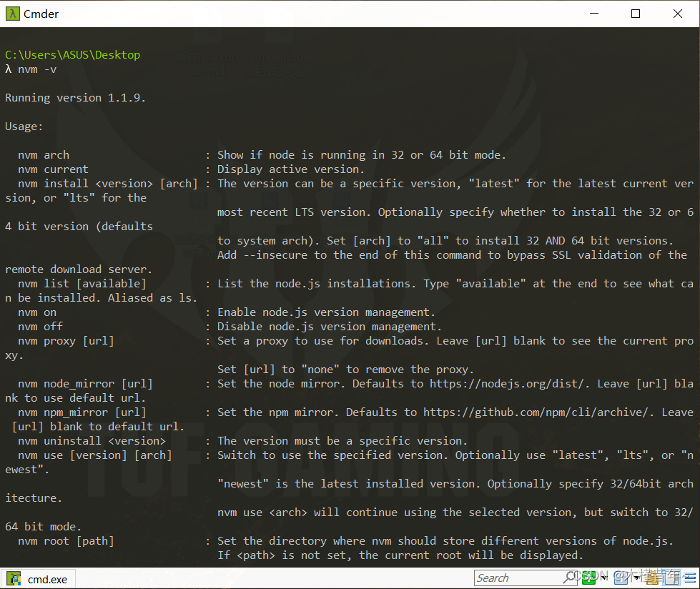Open the dropdown arrow beside the green plus icon
The width and height of the screenshot is (700, 589).
point(604,578)
